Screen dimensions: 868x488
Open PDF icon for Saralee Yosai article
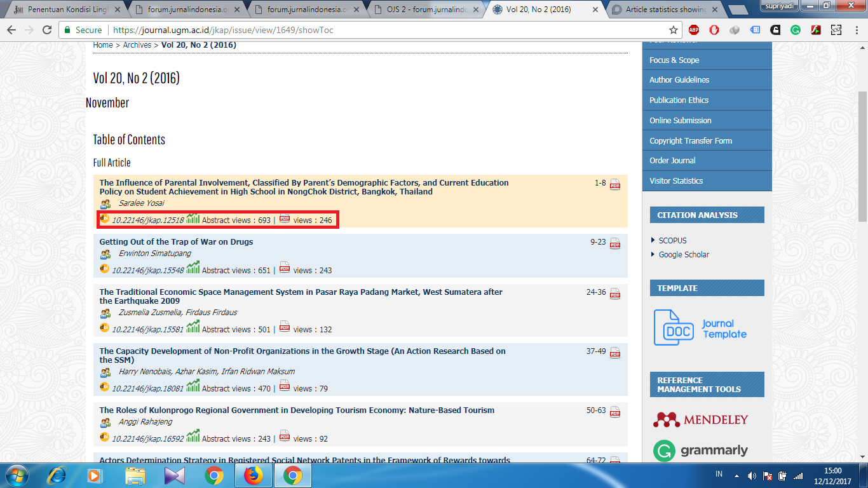click(614, 184)
